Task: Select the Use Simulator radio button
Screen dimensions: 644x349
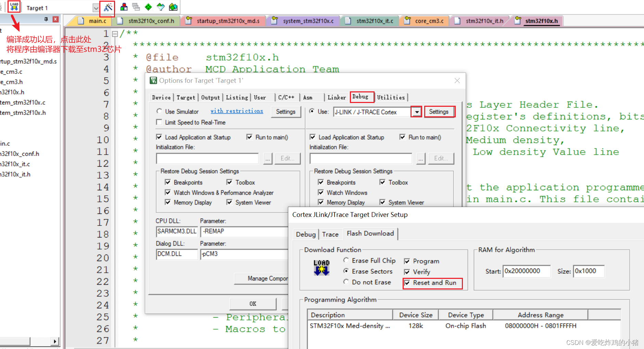Action: [x=159, y=111]
